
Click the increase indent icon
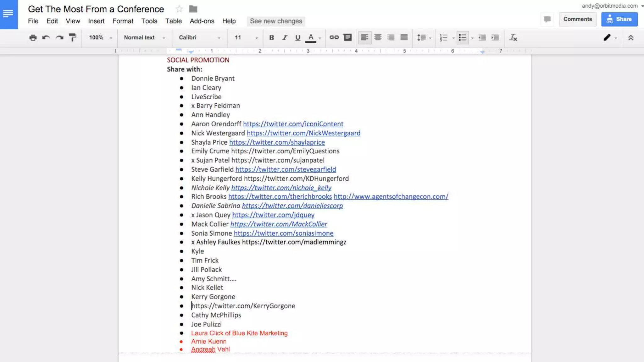(495, 38)
